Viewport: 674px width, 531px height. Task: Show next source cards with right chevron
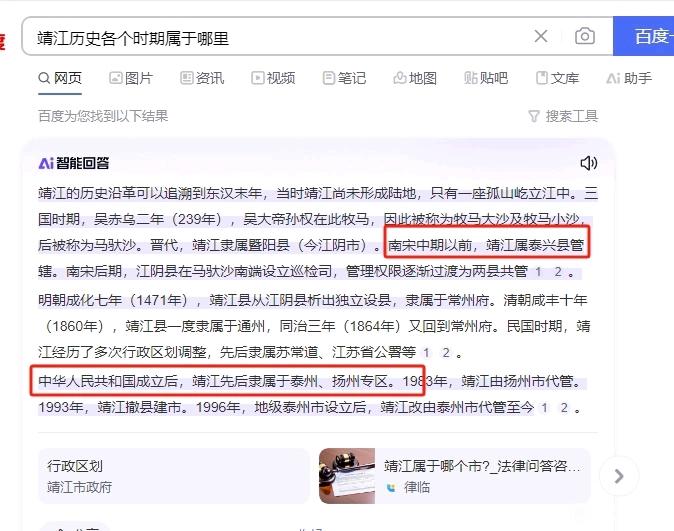coord(619,476)
